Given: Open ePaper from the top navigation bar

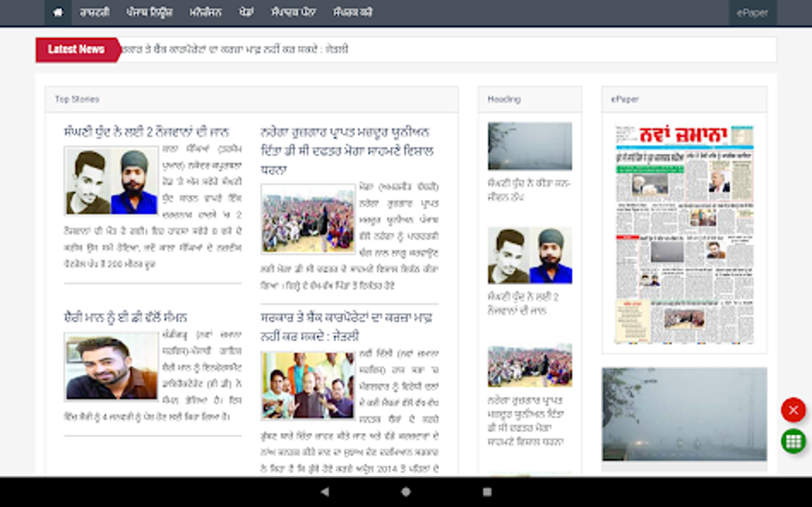Looking at the screenshot, I should pyautogui.click(x=752, y=13).
